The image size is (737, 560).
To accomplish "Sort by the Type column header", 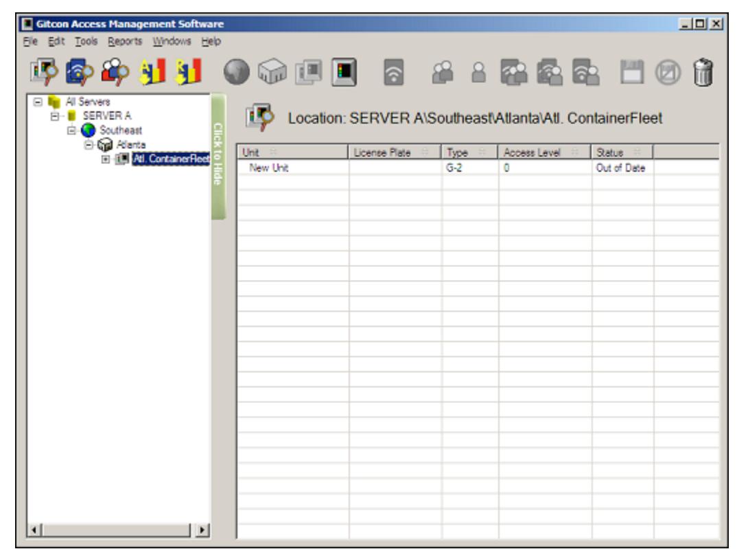I will pyautogui.click(x=469, y=152).
